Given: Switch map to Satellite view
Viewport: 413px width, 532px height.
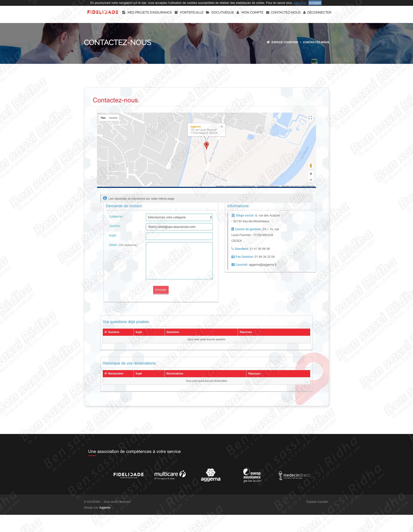Looking at the screenshot, I should pos(113,118).
